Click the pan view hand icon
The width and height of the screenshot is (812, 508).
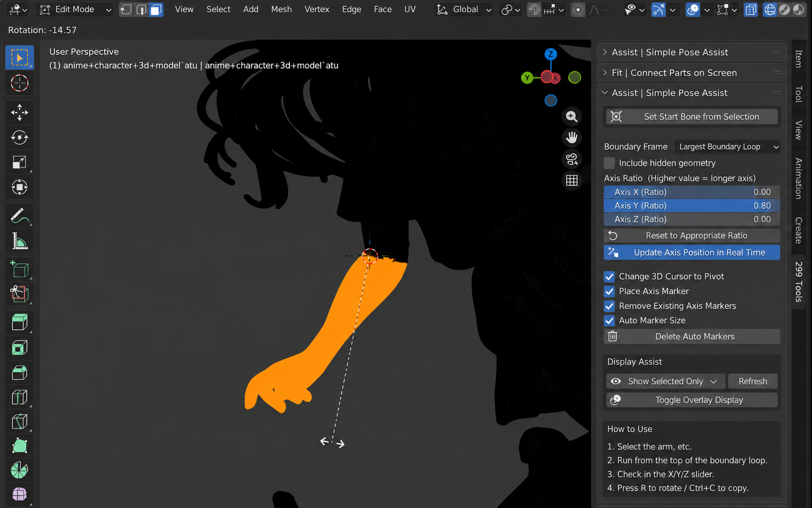[x=572, y=138]
